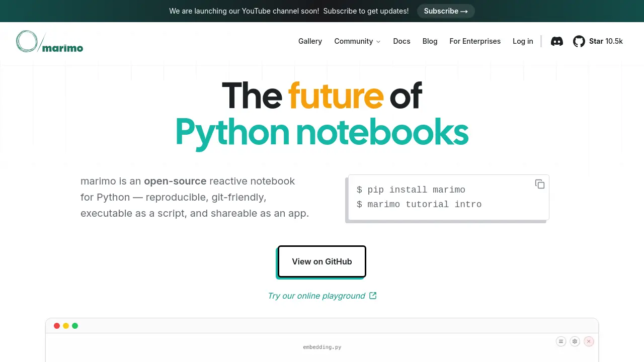Viewport: 644px width, 362px height.
Task: Click the green dot in the notebook preview
Action: point(75,326)
